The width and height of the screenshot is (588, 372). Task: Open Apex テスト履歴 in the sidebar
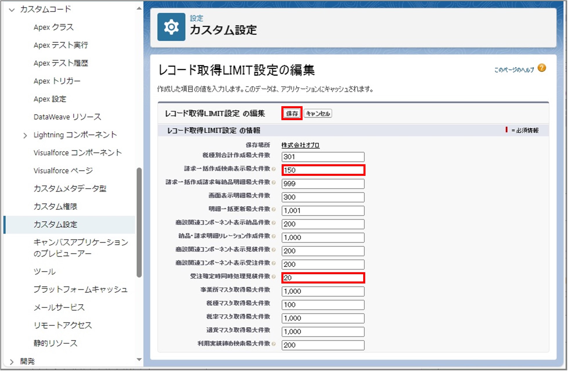pyautogui.click(x=61, y=63)
